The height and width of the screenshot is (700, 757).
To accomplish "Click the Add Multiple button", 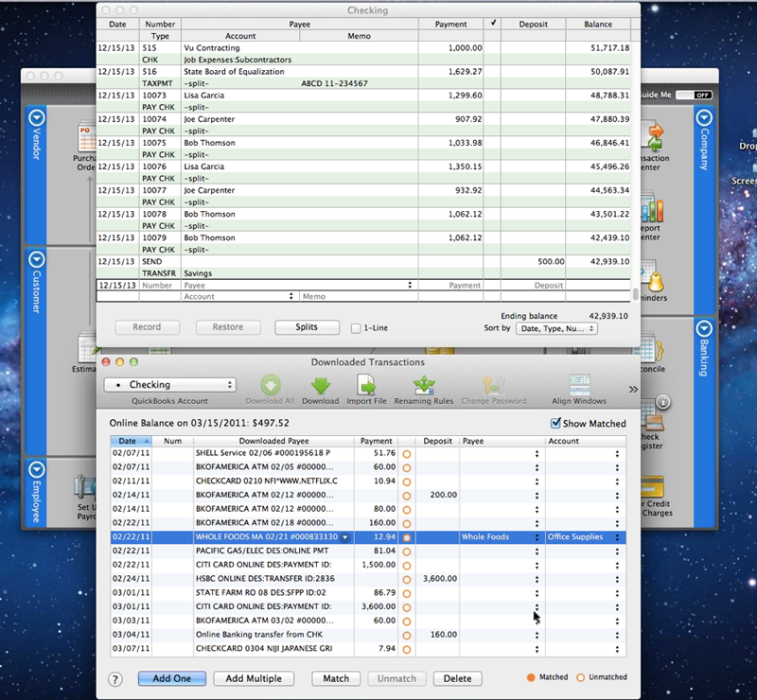I will pyautogui.click(x=254, y=678).
